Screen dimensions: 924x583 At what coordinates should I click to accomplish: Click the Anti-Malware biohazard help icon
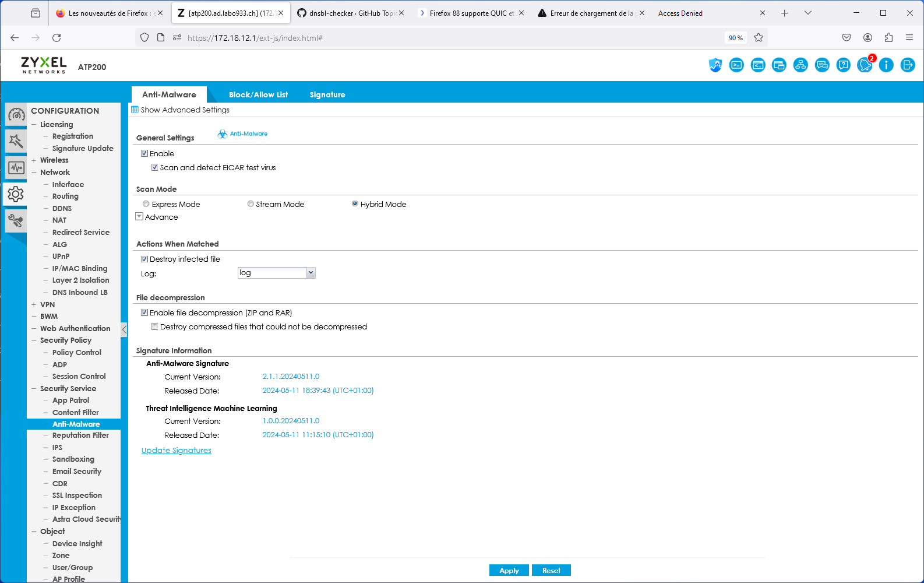[222, 134]
